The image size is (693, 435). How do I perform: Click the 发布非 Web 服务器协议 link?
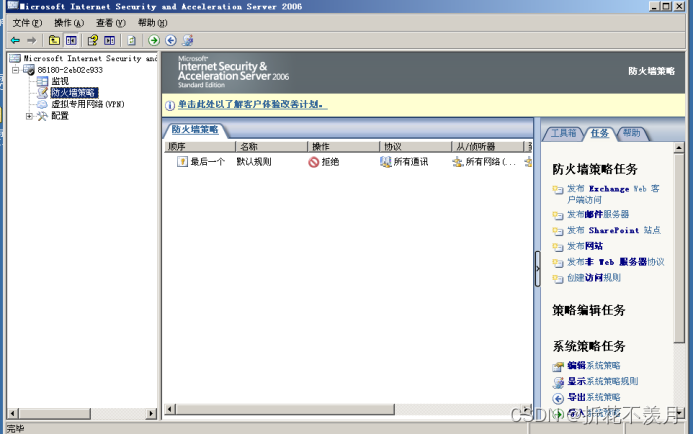point(616,262)
